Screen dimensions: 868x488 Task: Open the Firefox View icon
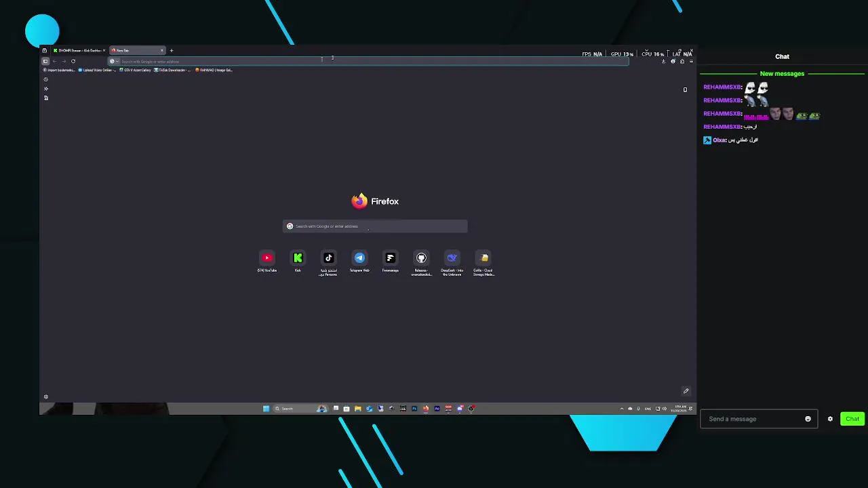44,50
